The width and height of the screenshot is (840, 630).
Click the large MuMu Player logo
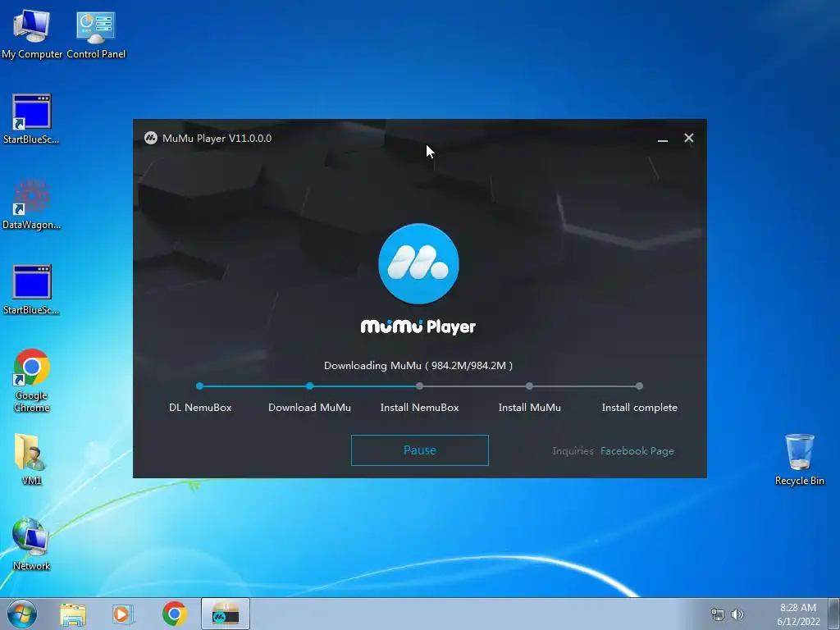tap(418, 263)
